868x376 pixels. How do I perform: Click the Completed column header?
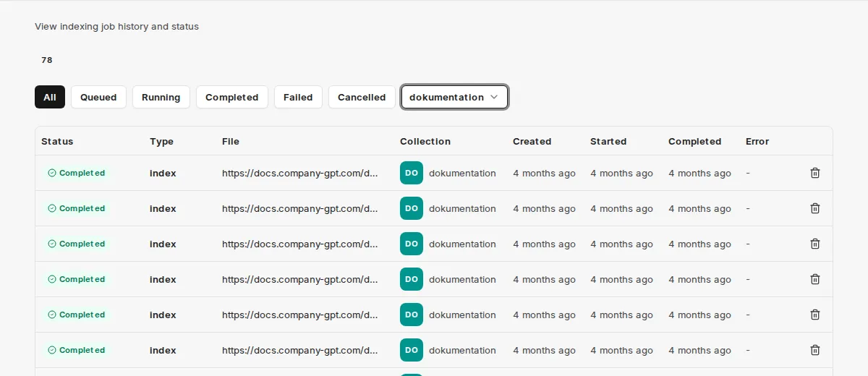[694, 141]
